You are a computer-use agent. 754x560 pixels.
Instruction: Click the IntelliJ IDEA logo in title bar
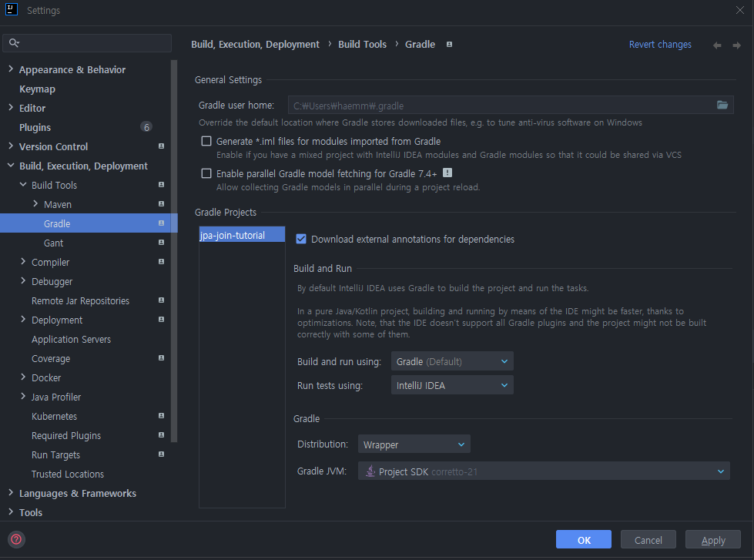(12, 9)
